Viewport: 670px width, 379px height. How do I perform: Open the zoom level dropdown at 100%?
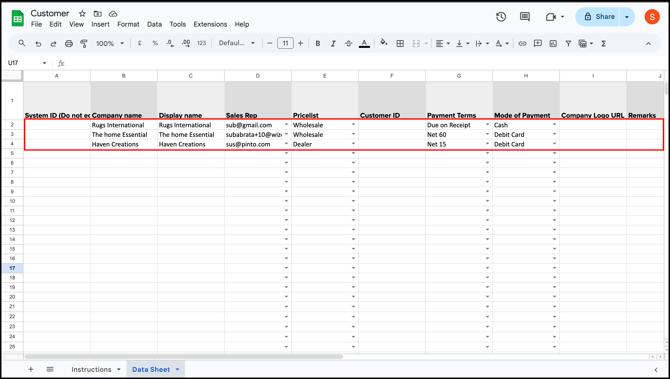click(110, 44)
